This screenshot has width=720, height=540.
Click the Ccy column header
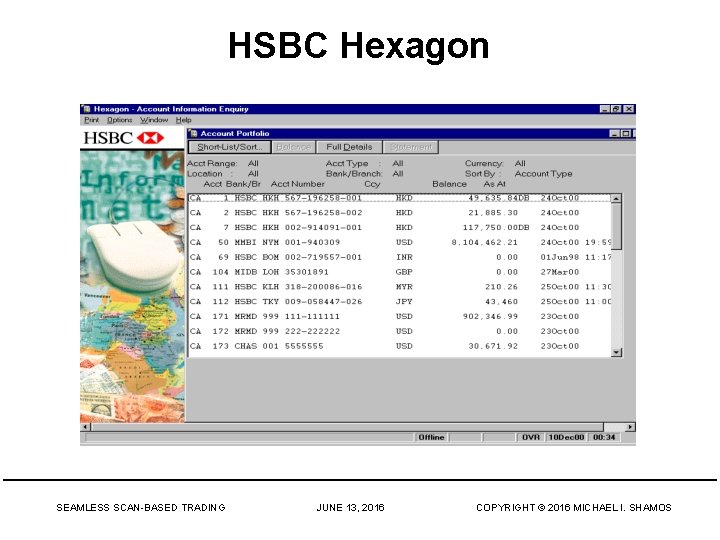[x=372, y=184]
